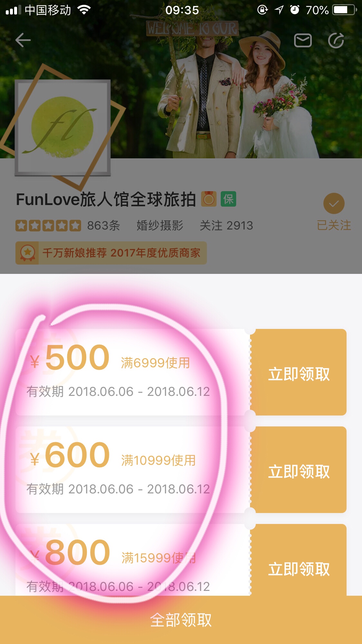Click the FunLove fl logo thumbnail
The width and height of the screenshot is (362, 644).
(x=63, y=128)
